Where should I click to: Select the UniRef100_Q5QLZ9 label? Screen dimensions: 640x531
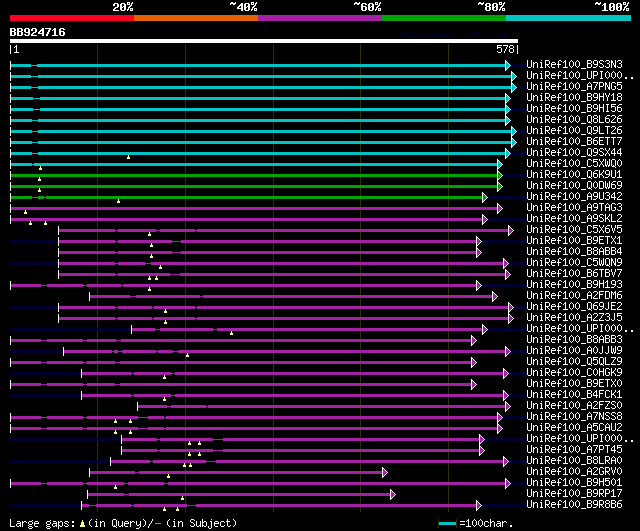[x=574, y=362]
